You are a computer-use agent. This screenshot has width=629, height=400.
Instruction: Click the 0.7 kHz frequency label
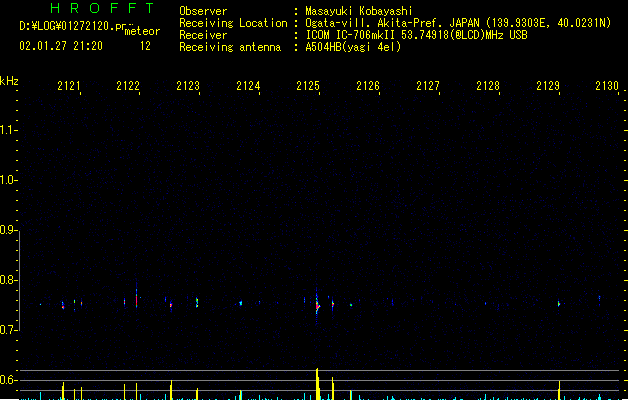(8, 330)
